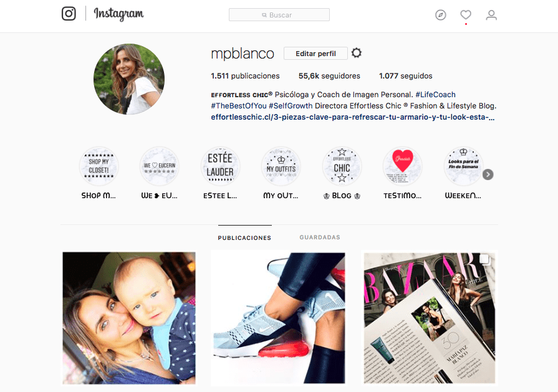View the 55,6k seguidores list

[x=329, y=76]
